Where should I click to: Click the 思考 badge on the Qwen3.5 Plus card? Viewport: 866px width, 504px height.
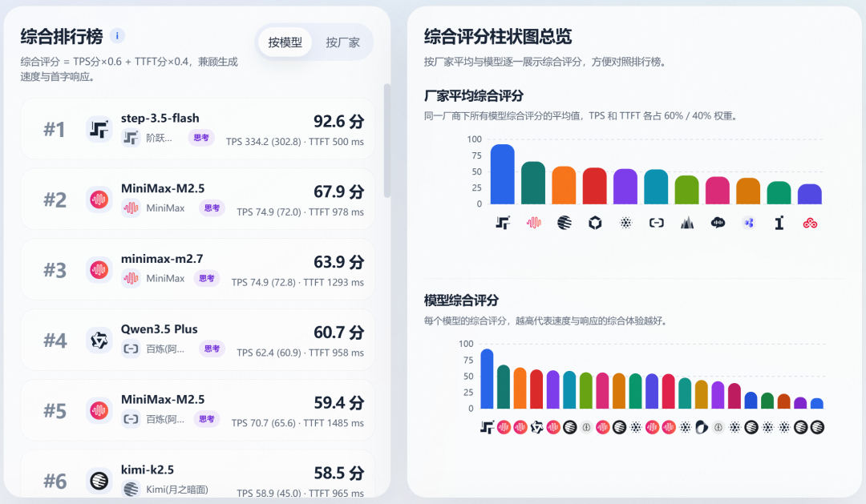coord(212,349)
